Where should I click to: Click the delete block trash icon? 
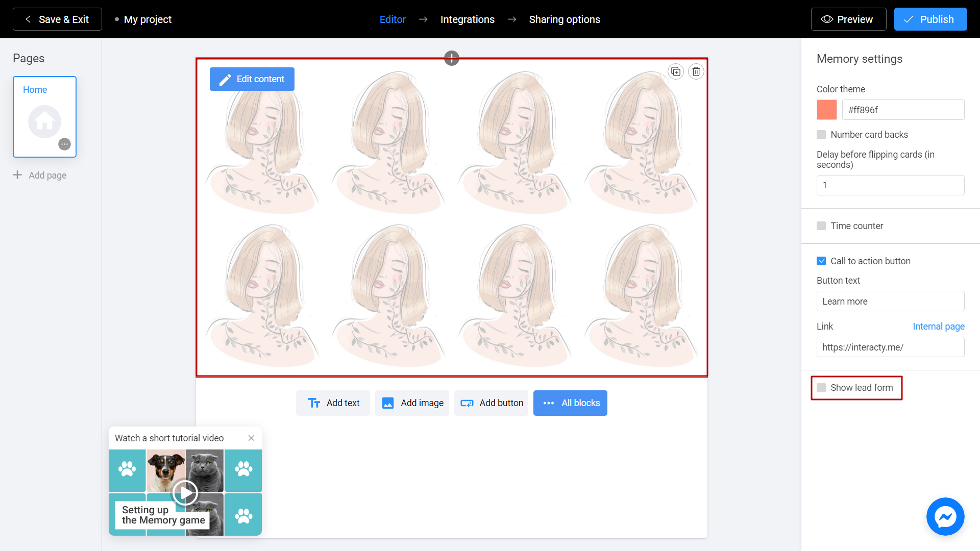tap(696, 71)
